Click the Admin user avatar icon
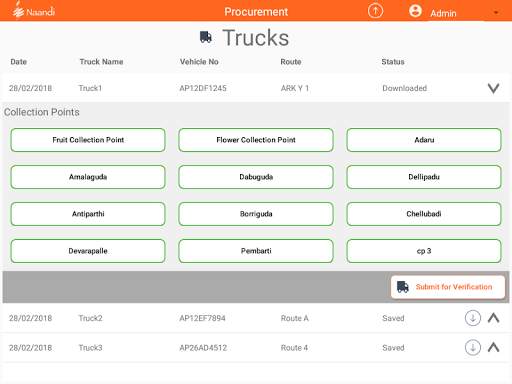The width and height of the screenshot is (512, 384). click(x=415, y=11)
